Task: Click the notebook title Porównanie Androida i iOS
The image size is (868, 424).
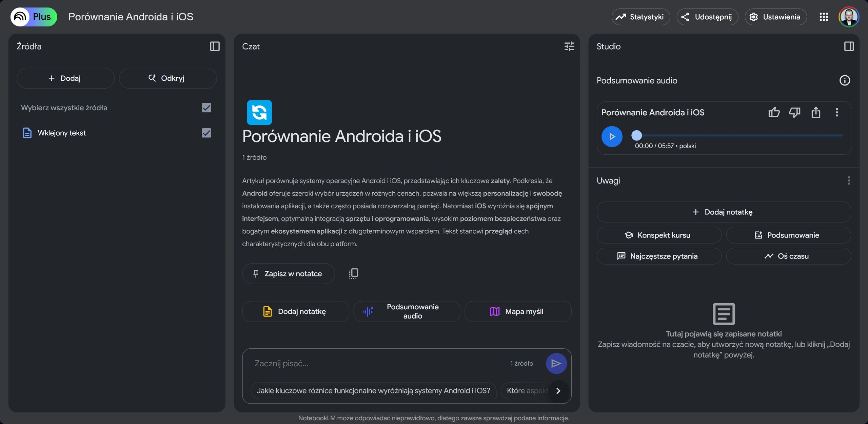Action: [x=131, y=17]
